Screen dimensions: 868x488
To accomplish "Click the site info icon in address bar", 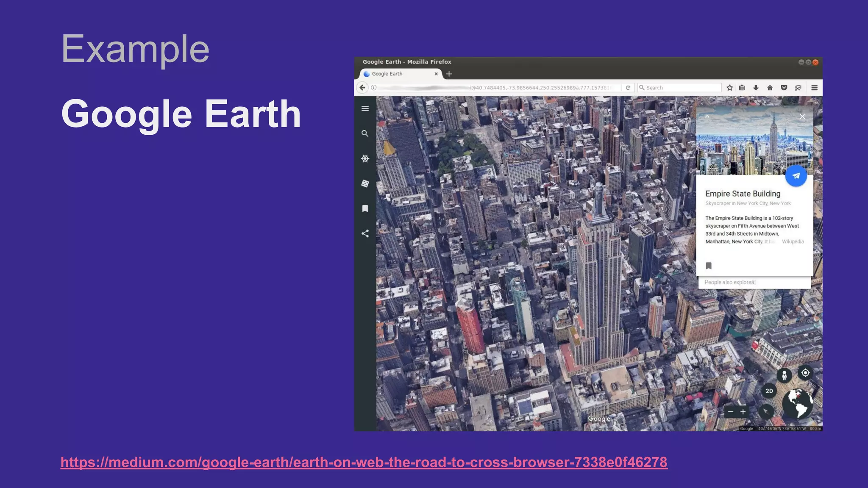I will [x=374, y=88].
